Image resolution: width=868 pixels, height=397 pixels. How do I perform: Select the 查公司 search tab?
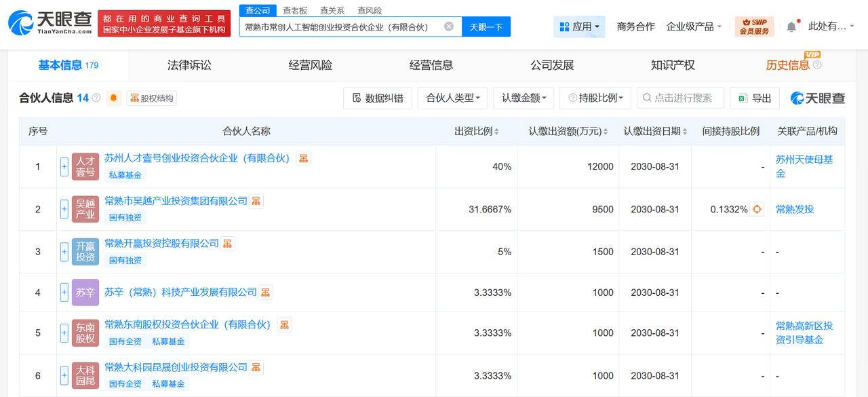(x=258, y=10)
